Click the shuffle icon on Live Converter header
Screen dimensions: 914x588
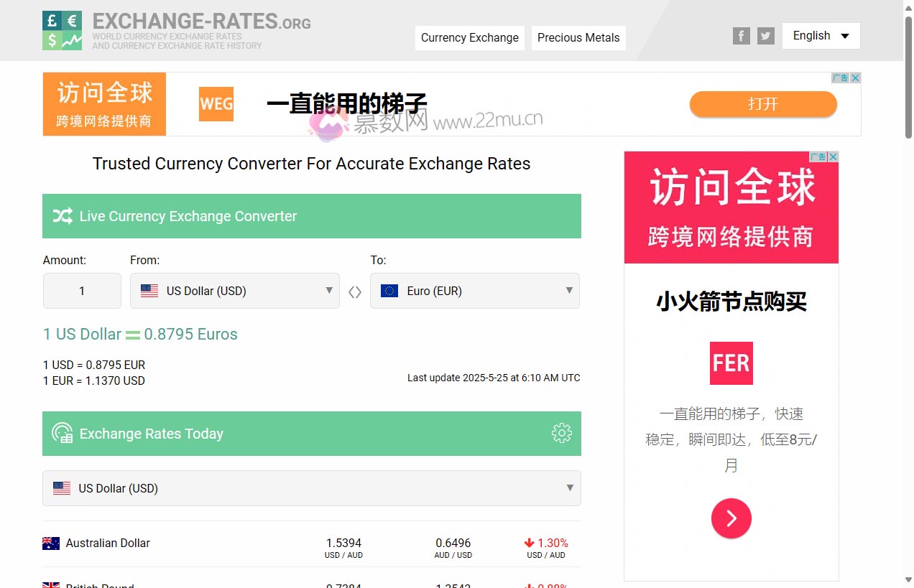tap(62, 215)
